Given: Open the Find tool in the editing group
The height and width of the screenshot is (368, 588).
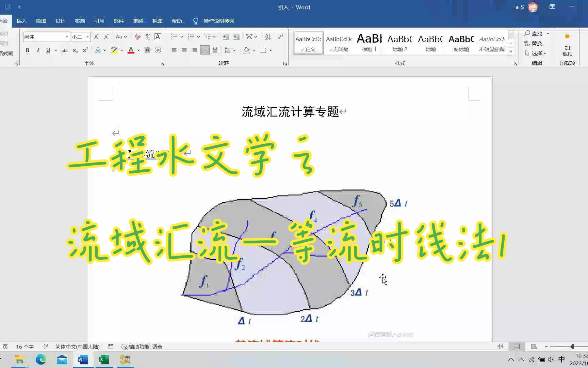Looking at the screenshot, I should (x=533, y=33).
